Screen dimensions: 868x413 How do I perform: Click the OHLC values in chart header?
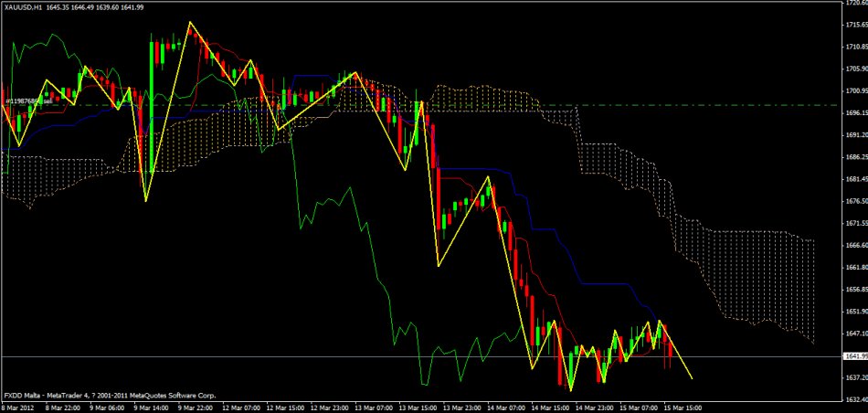click(100, 8)
